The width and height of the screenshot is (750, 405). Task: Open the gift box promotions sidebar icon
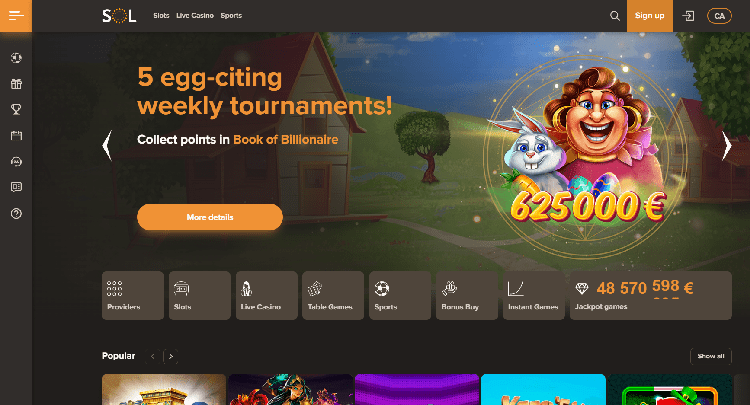[16, 84]
